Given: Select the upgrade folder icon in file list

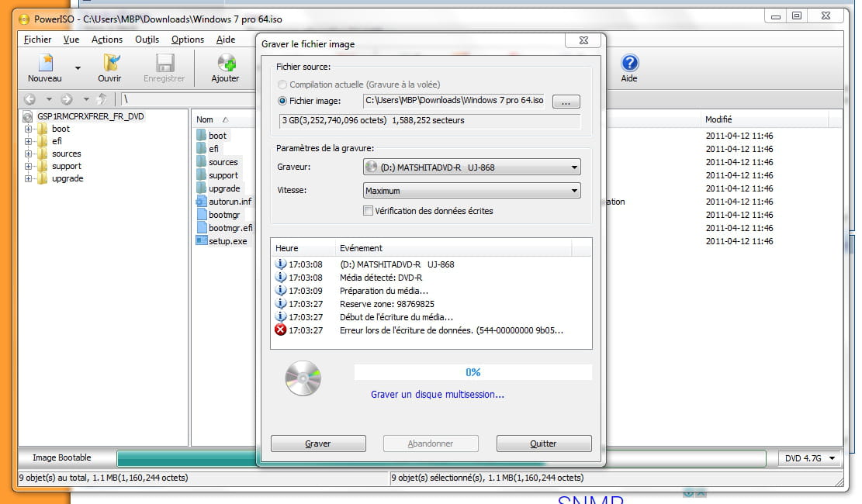Looking at the screenshot, I should pos(201,188).
